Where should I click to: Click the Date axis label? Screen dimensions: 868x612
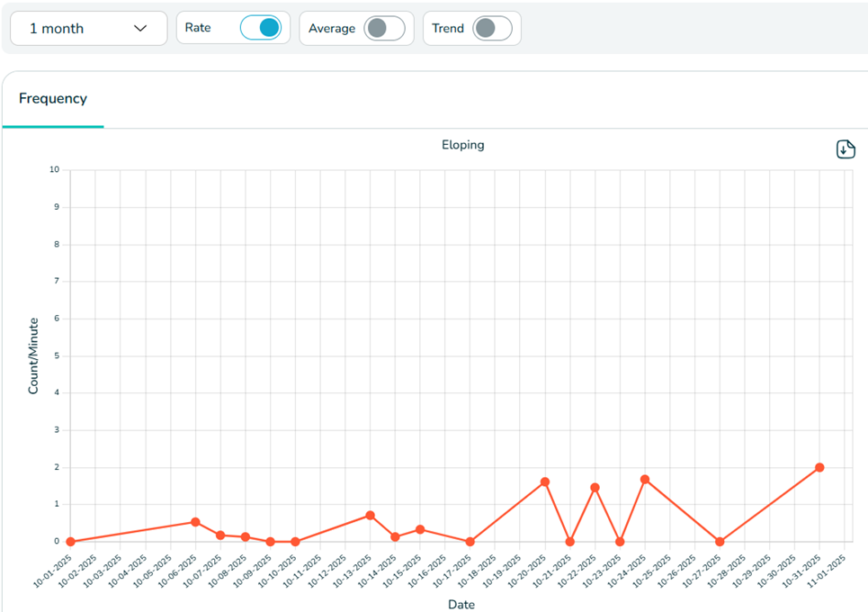click(461, 605)
